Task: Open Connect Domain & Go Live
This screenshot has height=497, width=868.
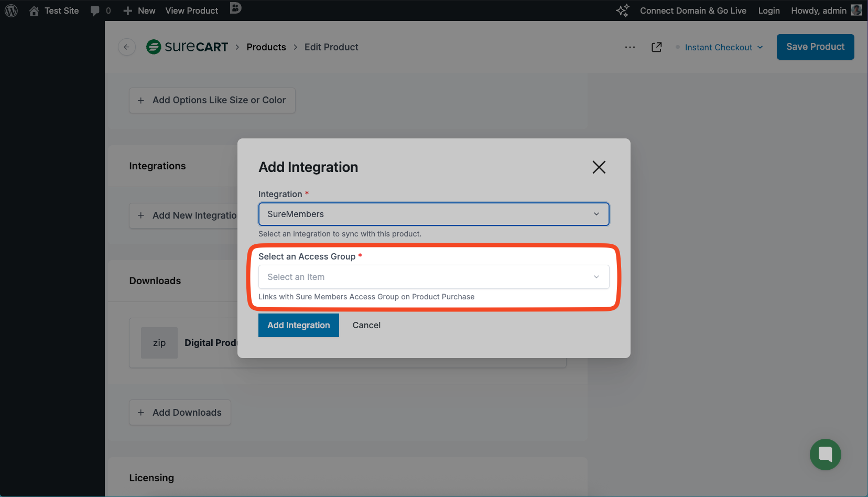Action: click(x=693, y=10)
